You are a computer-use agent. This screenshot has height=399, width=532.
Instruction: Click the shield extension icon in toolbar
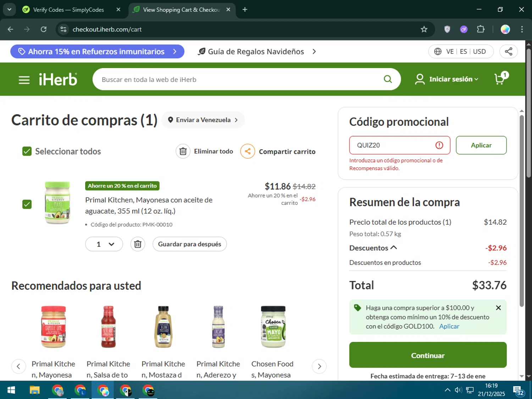pos(447,29)
